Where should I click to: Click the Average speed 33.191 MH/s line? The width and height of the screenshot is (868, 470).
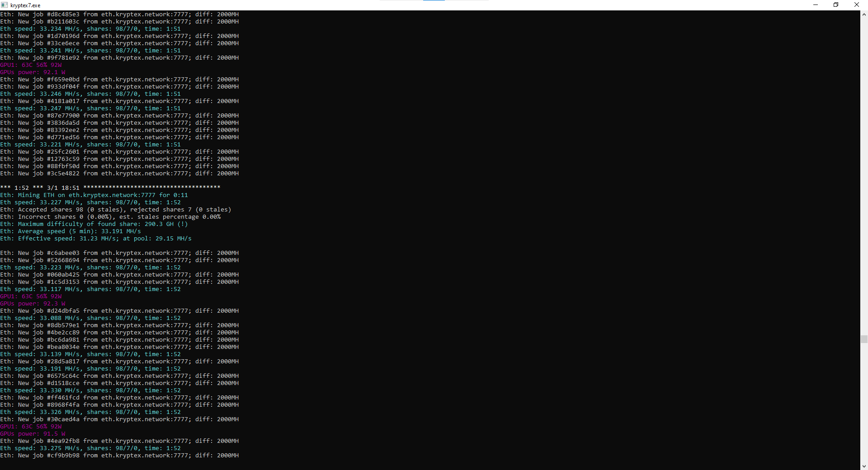tap(71, 231)
